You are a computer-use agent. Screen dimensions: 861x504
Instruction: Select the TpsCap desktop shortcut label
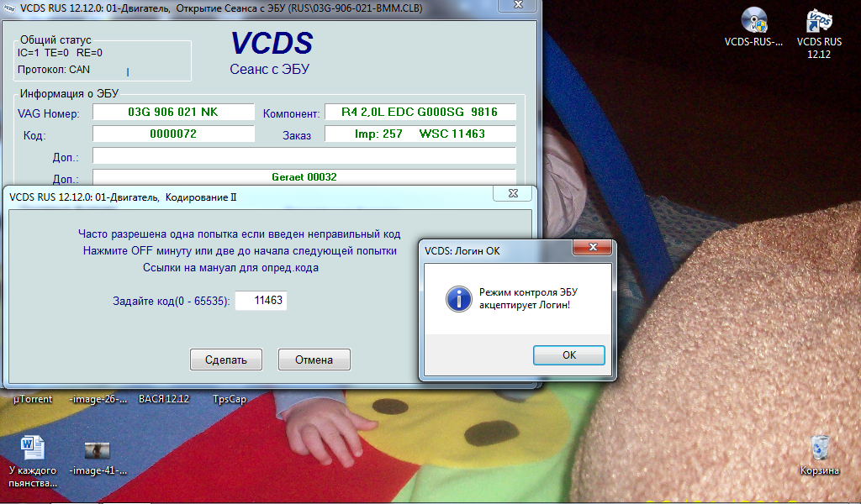230,399
